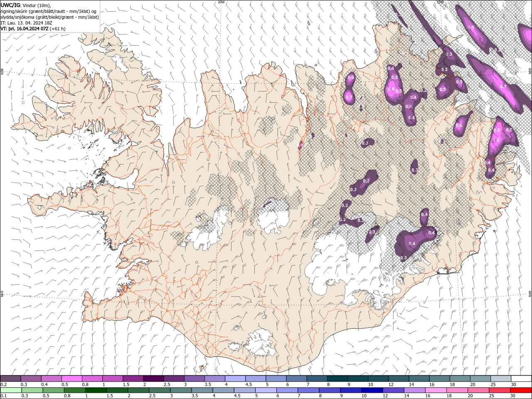
Task: Select the '4.5' label on the purple scale
Action: point(249,384)
